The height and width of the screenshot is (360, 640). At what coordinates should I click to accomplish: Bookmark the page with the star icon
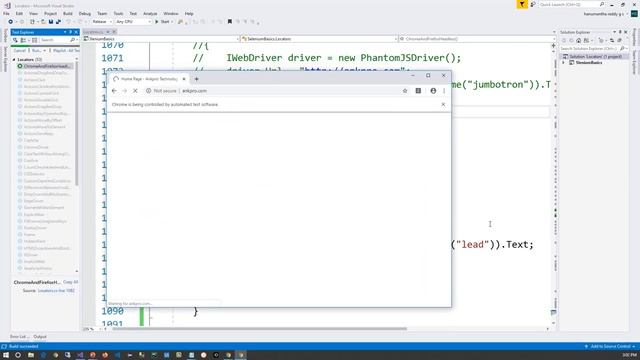405,91
